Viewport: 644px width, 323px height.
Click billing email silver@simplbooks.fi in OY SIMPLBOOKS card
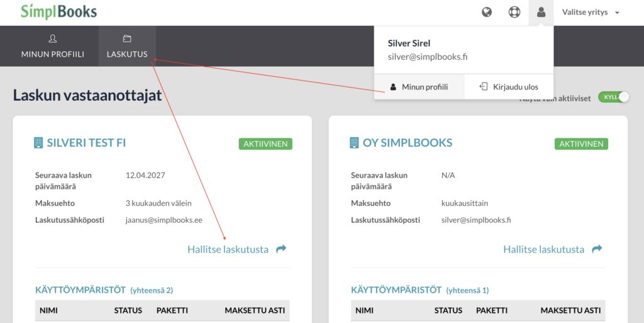(x=476, y=220)
